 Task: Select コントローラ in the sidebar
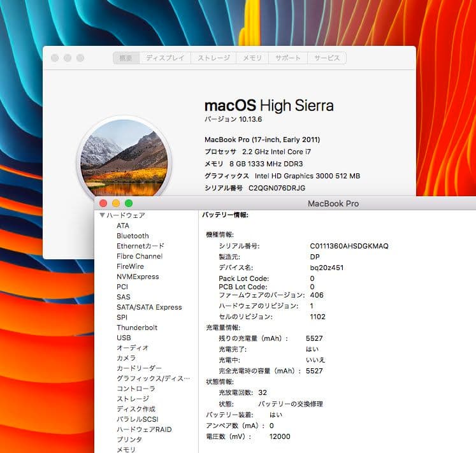point(136,389)
